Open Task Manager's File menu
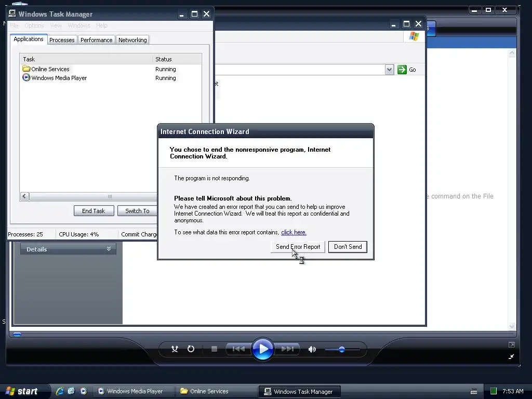 coord(14,25)
